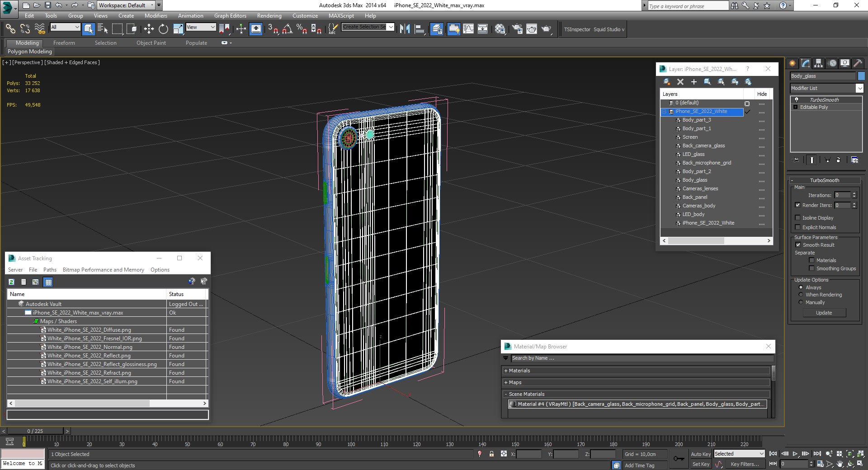Click the Set Key button
Image resolution: width=868 pixels, height=470 pixels.
(x=700, y=464)
